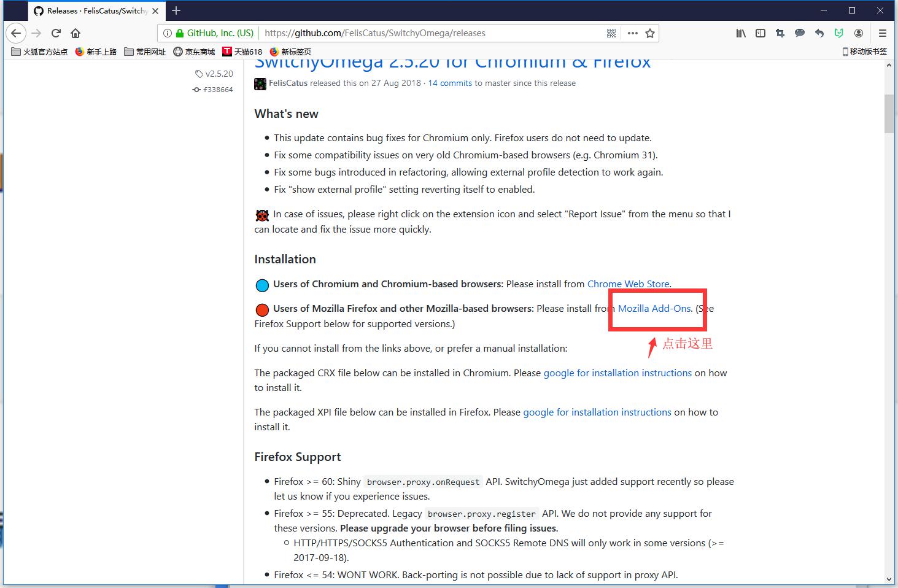Click the bug emoji icon
The image size is (898, 588).
(262, 215)
